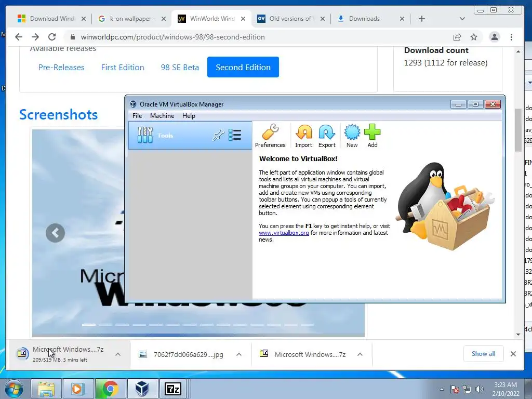Expand options for the downloading Microsoft Windows 7z

pos(118,354)
